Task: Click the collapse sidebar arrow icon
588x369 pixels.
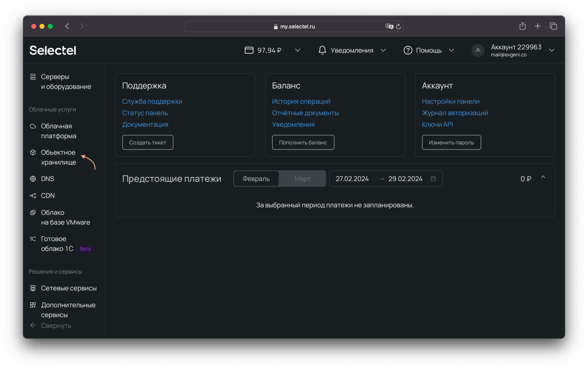Action: (33, 325)
